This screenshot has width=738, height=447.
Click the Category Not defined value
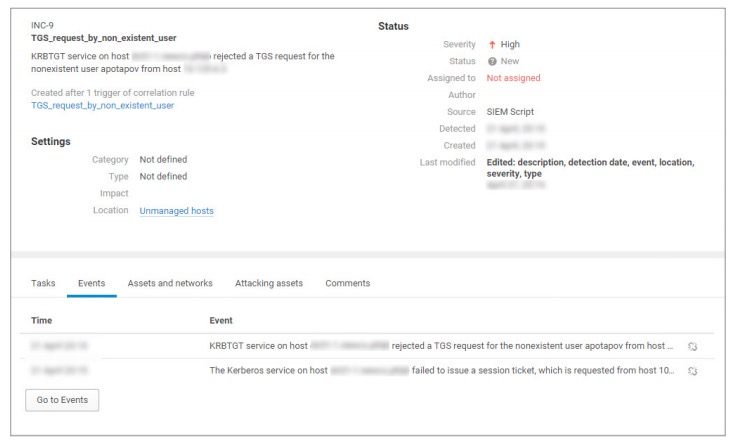point(163,159)
